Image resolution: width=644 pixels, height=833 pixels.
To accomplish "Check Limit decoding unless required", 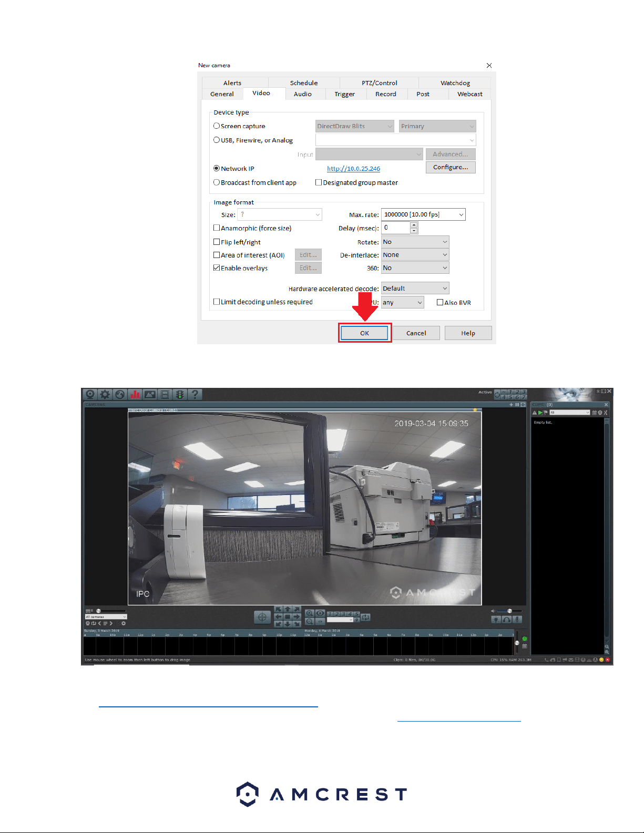I will pos(216,302).
